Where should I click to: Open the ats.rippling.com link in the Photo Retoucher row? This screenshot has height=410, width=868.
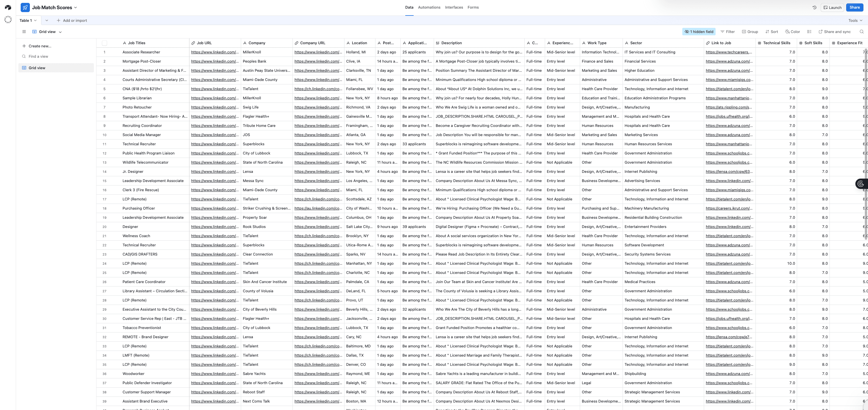(729, 107)
